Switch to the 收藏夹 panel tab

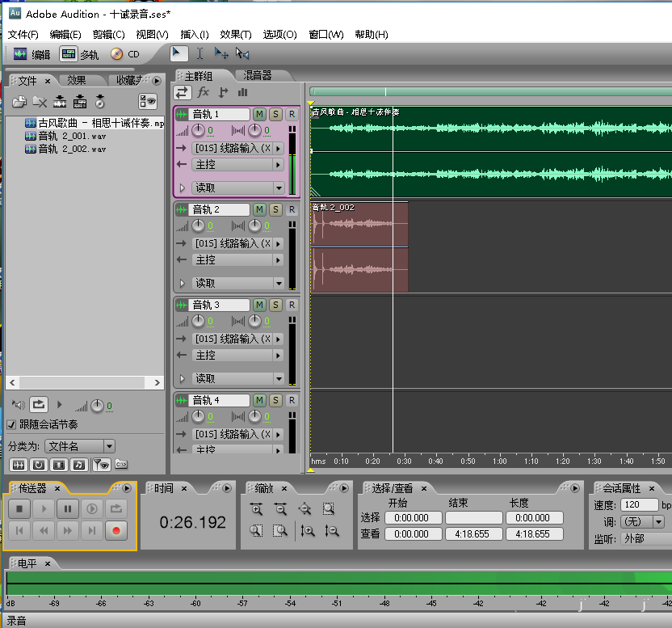[x=128, y=80]
